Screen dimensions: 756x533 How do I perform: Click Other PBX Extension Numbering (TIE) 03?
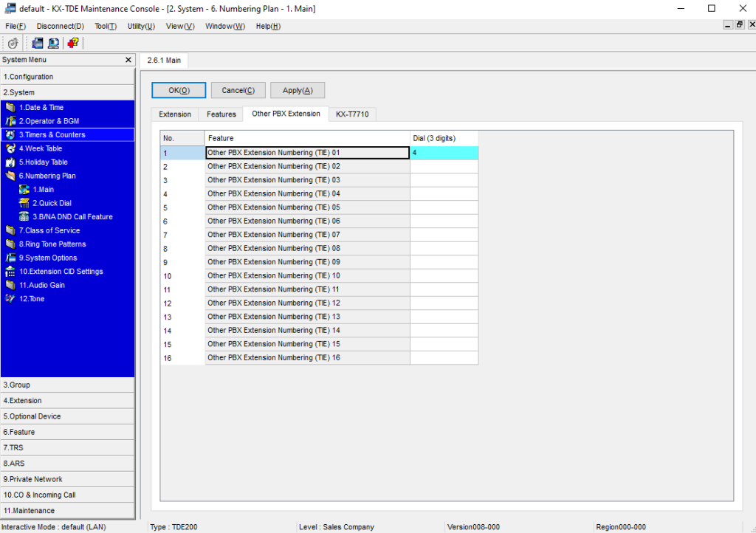pyautogui.click(x=307, y=179)
